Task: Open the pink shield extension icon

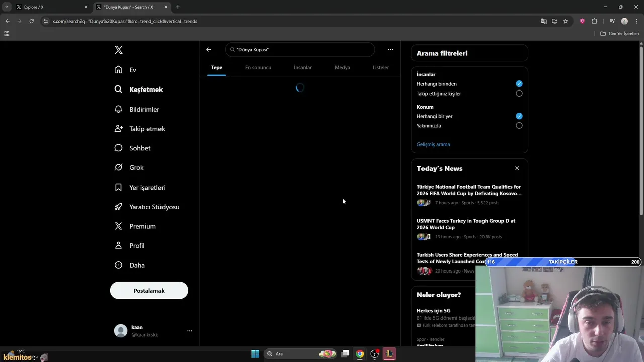Action: [x=582, y=21]
